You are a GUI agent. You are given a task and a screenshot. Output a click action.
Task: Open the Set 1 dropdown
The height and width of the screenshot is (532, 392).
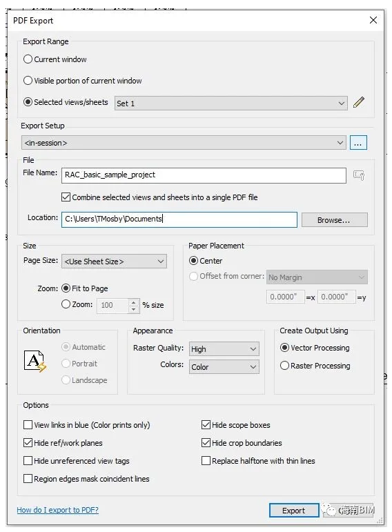pyautogui.click(x=231, y=104)
